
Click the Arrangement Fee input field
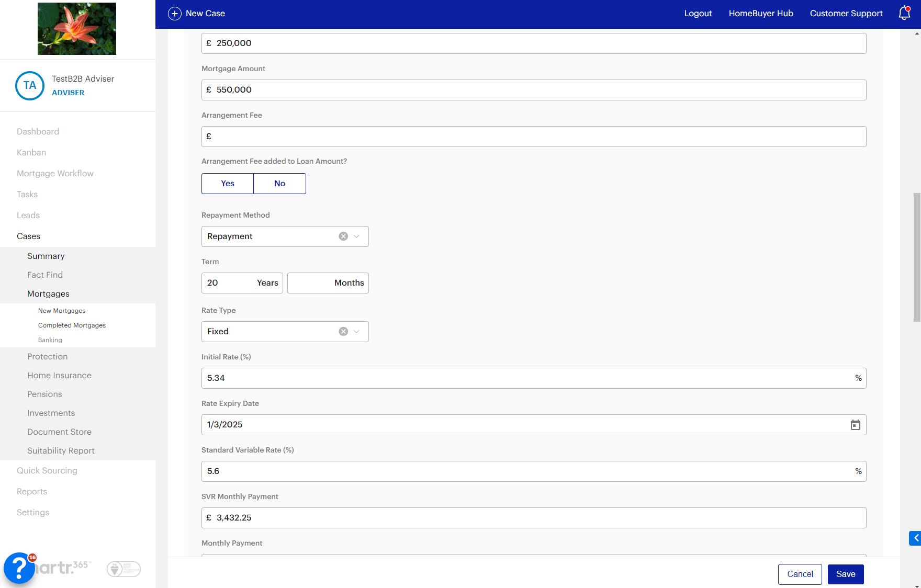pyautogui.click(x=534, y=137)
